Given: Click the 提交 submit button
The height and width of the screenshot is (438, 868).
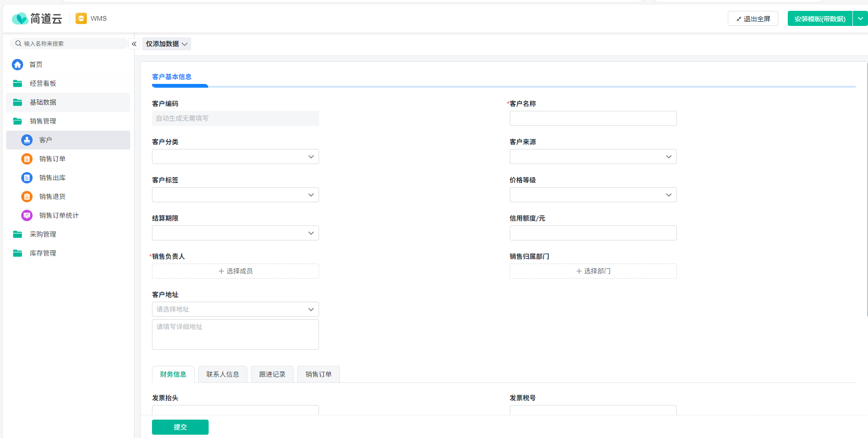Looking at the screenshot, I should click(180, 427).
